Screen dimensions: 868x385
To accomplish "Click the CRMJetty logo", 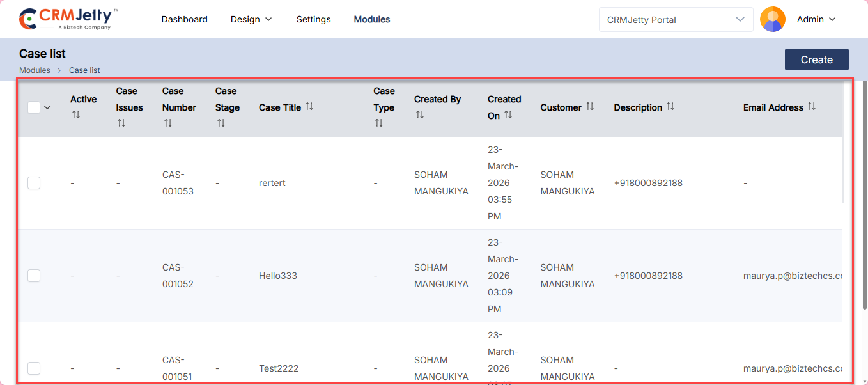I will (x=68, y=19).
